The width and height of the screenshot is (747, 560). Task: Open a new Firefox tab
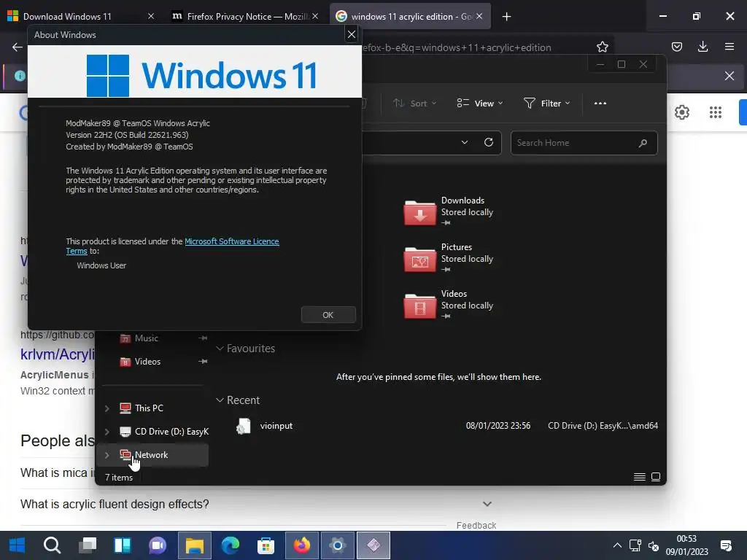click(x=506, y=17)
